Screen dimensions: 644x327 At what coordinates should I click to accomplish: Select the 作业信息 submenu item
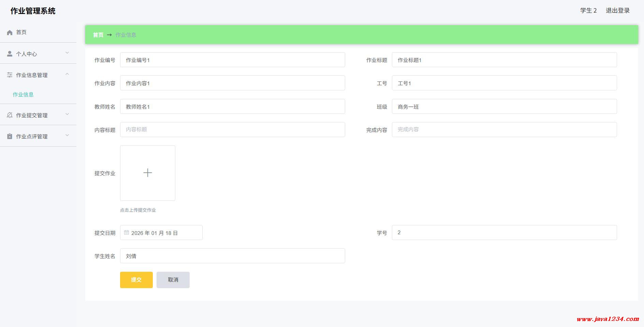click(x=23, y=94)
